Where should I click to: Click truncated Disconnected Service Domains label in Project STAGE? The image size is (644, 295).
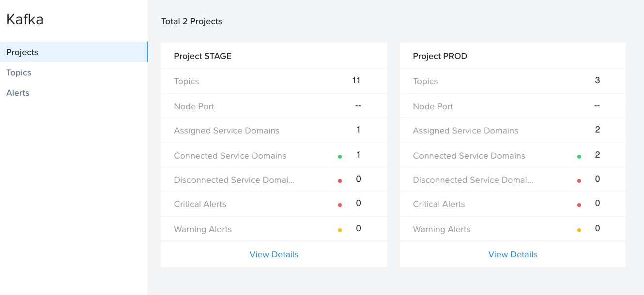[x=234, y=180]
